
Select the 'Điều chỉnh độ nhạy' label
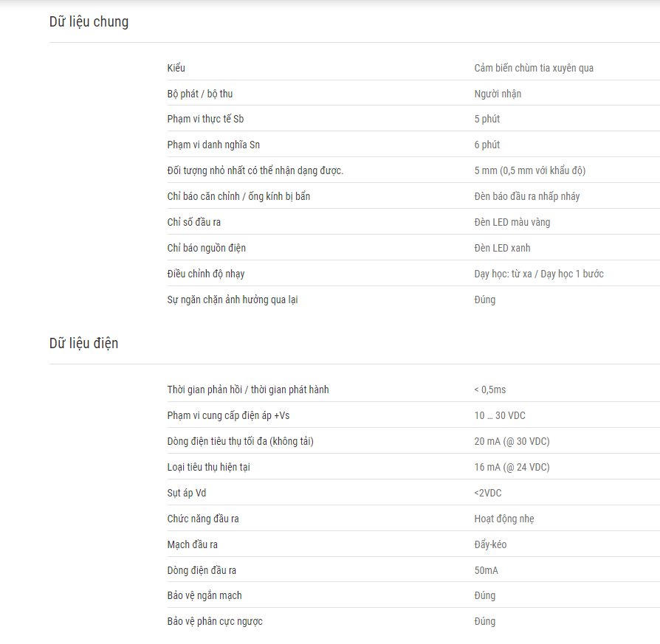(x=206, y=274)
